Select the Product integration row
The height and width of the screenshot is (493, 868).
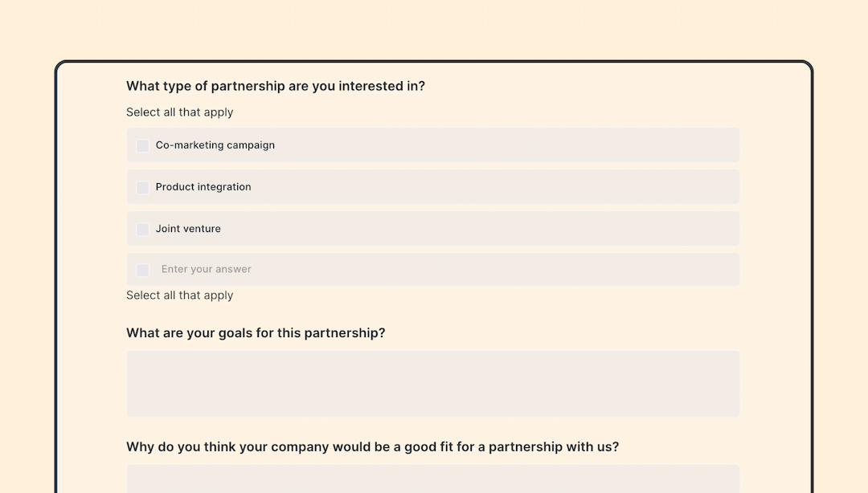click(432, 187)
